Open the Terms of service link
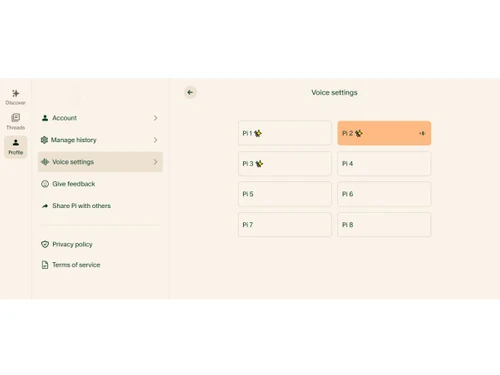 pyautogui.click(x=76, y=265)
